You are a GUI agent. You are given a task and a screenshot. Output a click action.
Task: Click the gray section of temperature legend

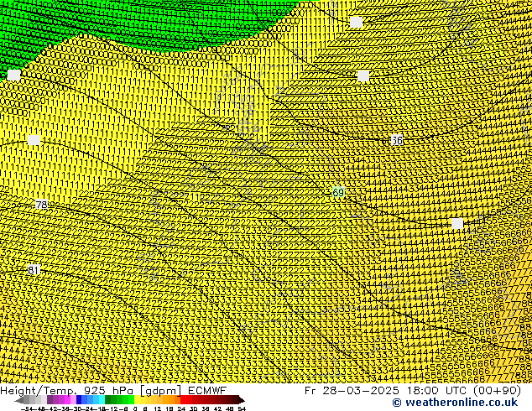(x=32, y=399)
